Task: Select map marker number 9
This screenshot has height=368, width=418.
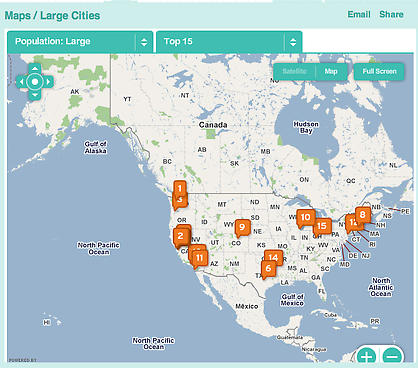Action: point(242,228)
